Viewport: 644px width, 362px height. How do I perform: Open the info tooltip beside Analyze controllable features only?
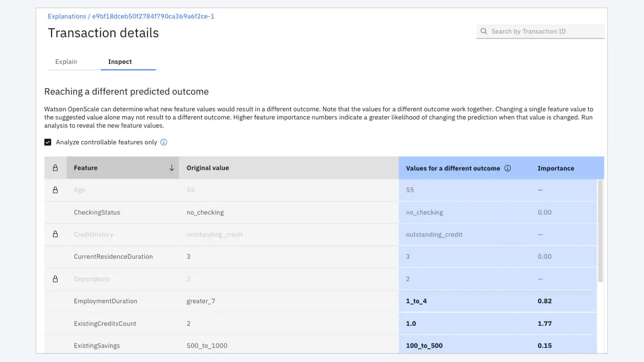[x=163, y=142]
